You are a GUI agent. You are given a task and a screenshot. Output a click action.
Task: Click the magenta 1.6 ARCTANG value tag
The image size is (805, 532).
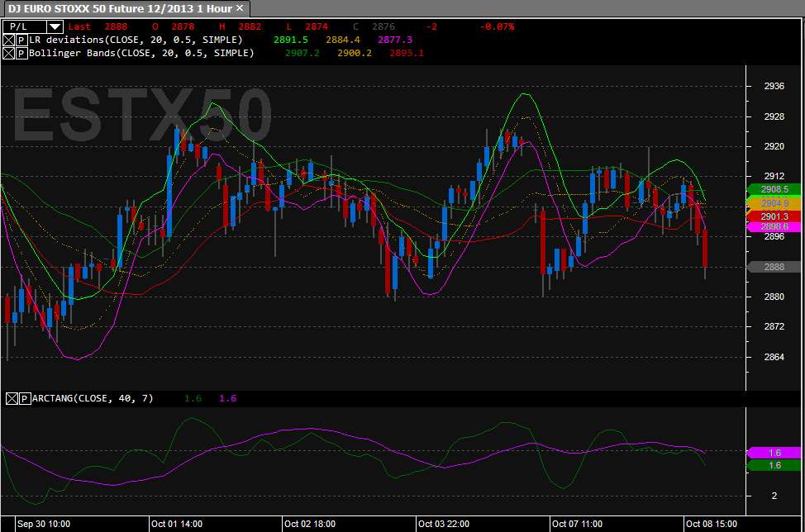[774, 453]
